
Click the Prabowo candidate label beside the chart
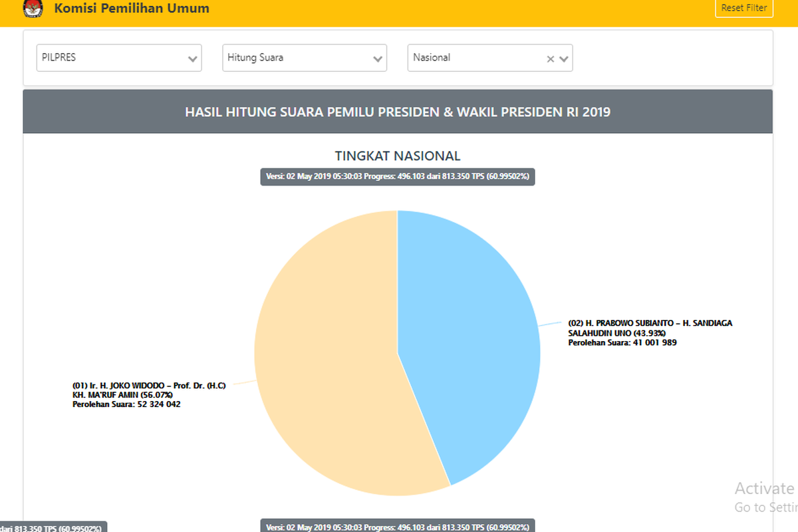(650, 332)
